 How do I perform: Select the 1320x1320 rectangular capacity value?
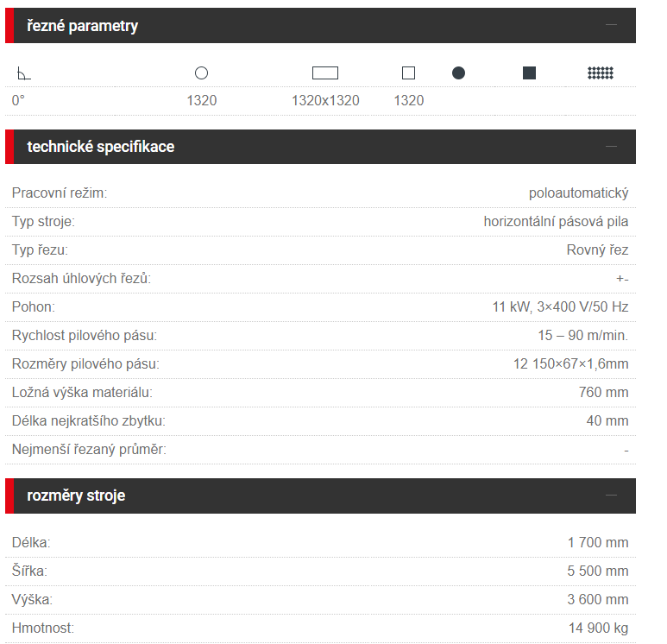click(x=325, y=100)
